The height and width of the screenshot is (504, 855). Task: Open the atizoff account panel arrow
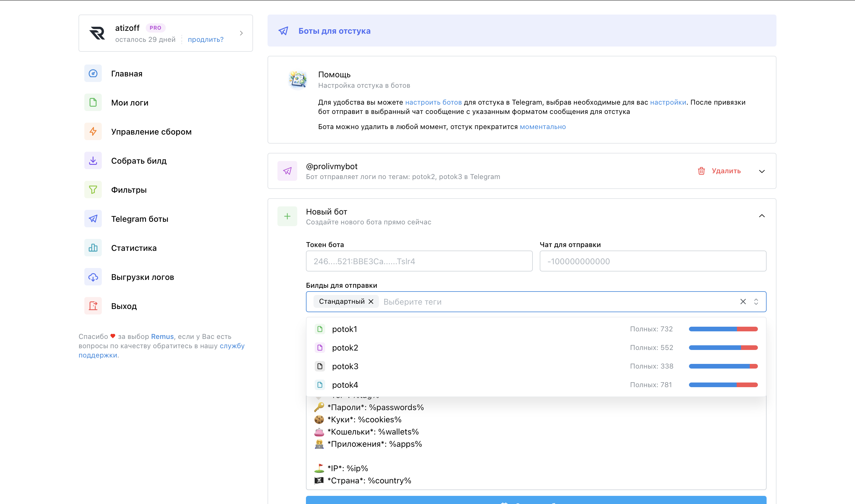pos(241,33)
